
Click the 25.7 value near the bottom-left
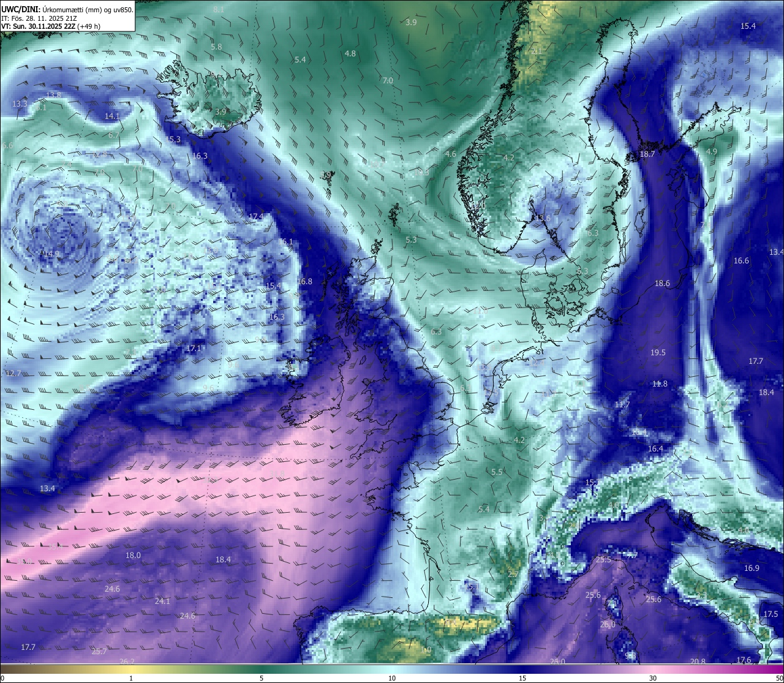99,652
